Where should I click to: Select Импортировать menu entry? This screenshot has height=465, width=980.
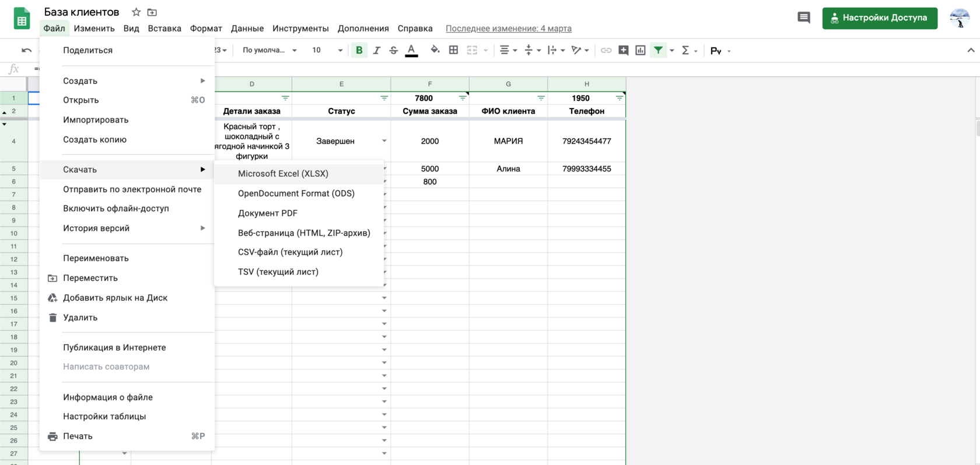click(127, 120)
